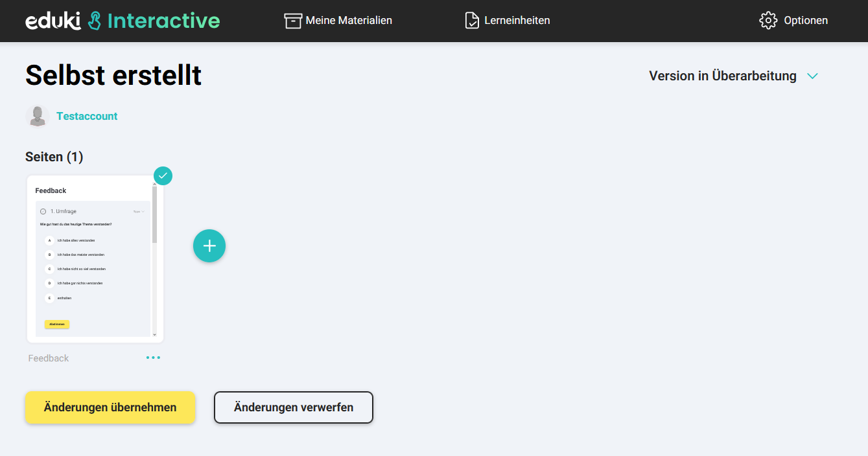The width and height of the screenshot is (868, 456).
Task: Click the yellow Abstimmen button in preview
Action: [x=57, y=324]
